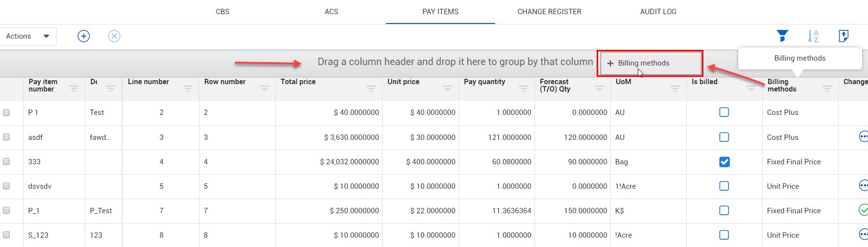Open the Billing methods column filter menu
The image size is (868, 247).
coord(827,89)
